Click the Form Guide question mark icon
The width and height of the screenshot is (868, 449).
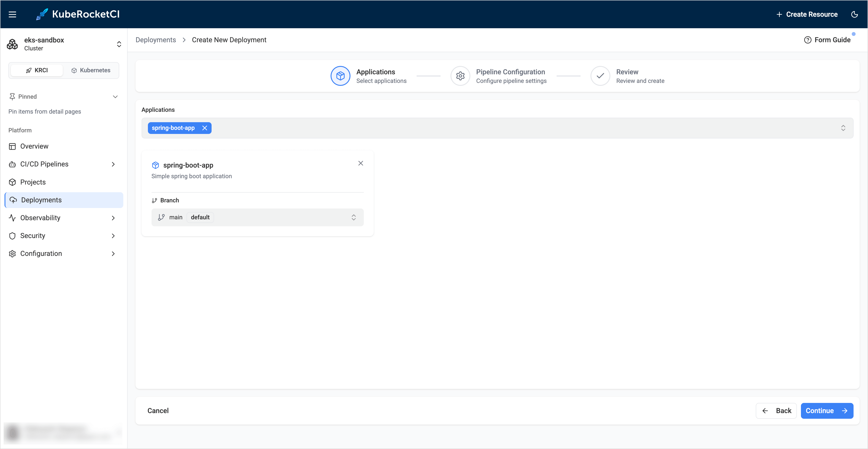pyautogui.click(x=807, y=40)
